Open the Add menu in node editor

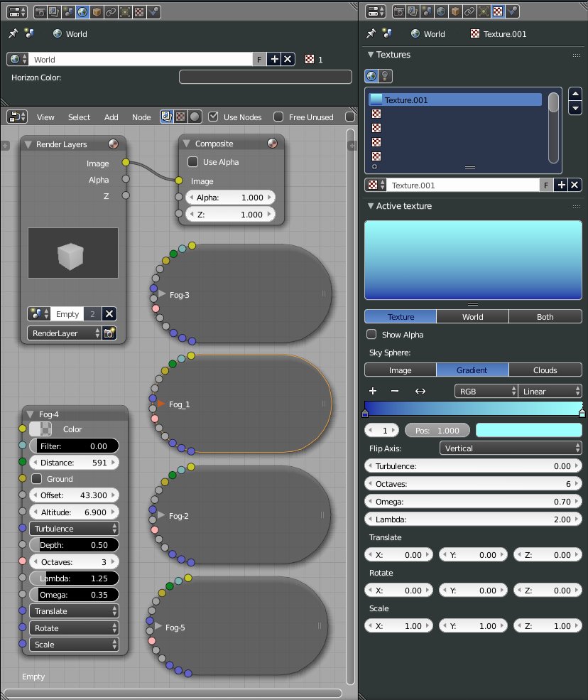(x=111, y=117)
